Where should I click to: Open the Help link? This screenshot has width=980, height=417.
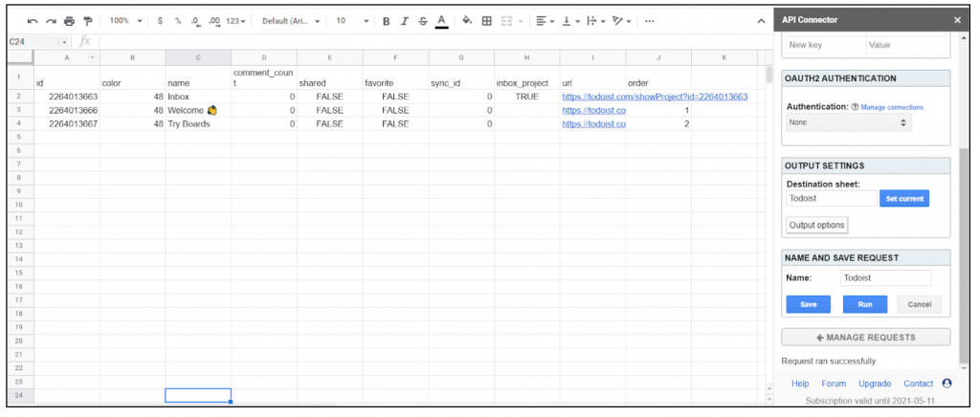click(x=800, y=384)
